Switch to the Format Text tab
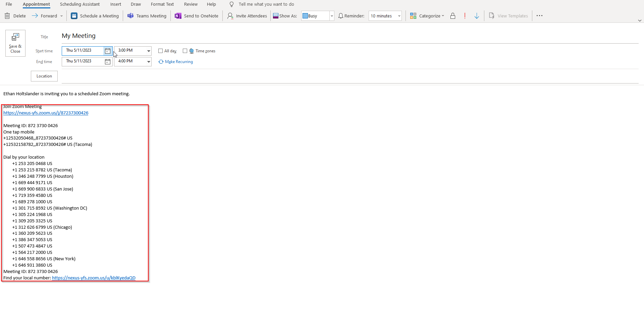This screenshot has height=331, width=644. coord(162,4)
